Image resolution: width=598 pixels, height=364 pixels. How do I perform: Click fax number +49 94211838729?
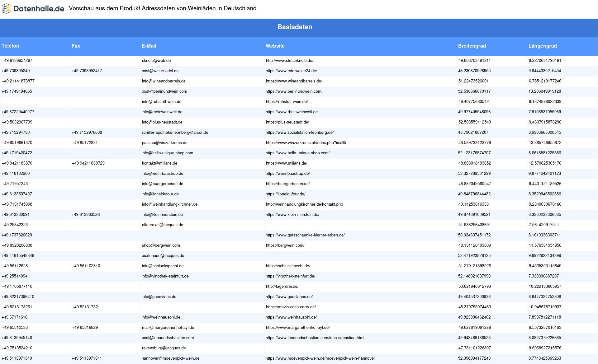point(88,163)
